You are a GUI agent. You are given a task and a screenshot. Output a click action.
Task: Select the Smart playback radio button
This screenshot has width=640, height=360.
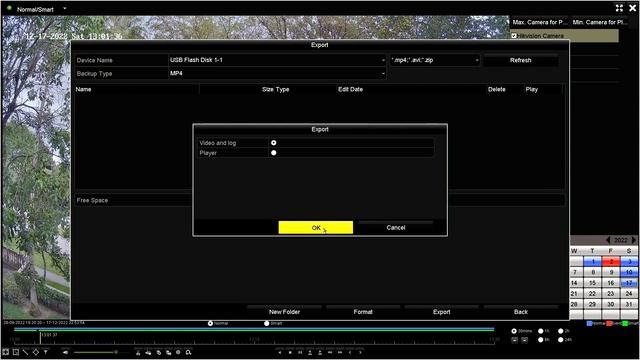pyautogui.click(x=267, y=323)
